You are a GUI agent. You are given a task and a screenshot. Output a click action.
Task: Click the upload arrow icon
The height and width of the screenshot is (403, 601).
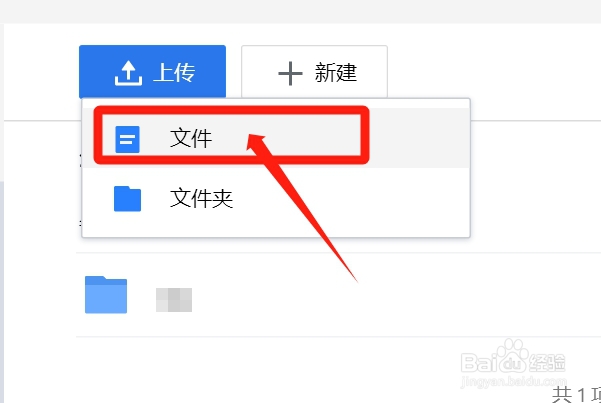pos(128,74)
